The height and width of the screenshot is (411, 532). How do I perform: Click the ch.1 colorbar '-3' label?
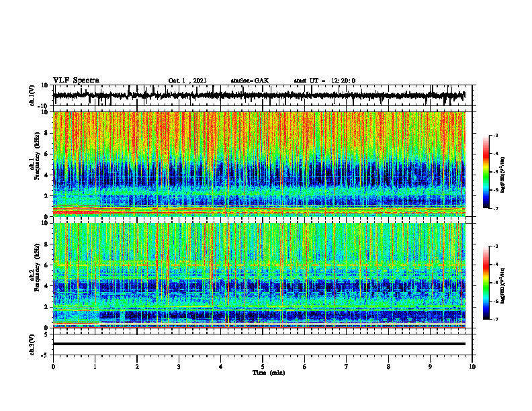coord(495,135)
